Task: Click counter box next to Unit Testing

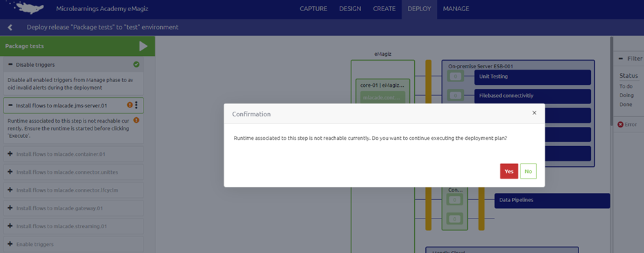Action: tap(456, 77)
